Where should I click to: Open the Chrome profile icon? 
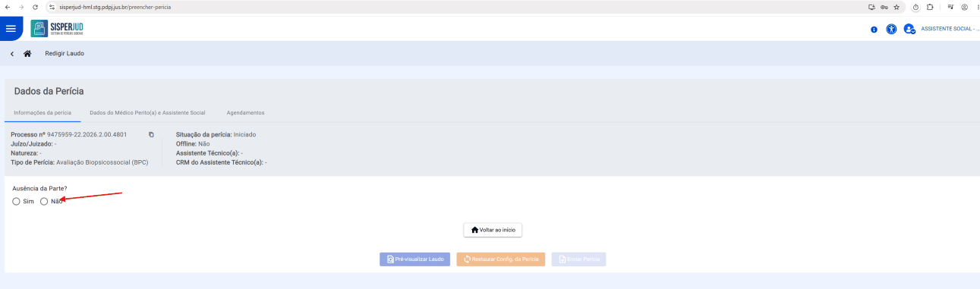[964, 7]
